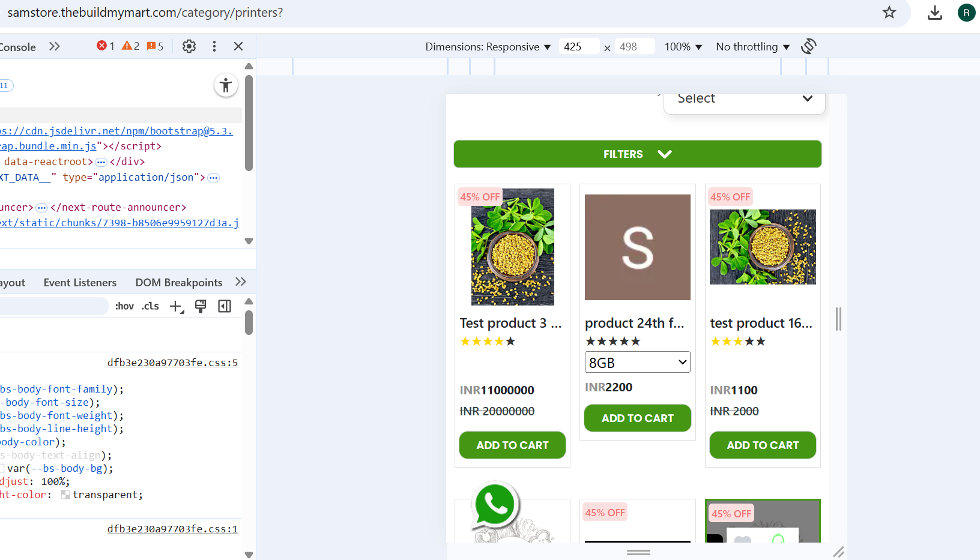Add test product 16 to cart

(763, 445)
